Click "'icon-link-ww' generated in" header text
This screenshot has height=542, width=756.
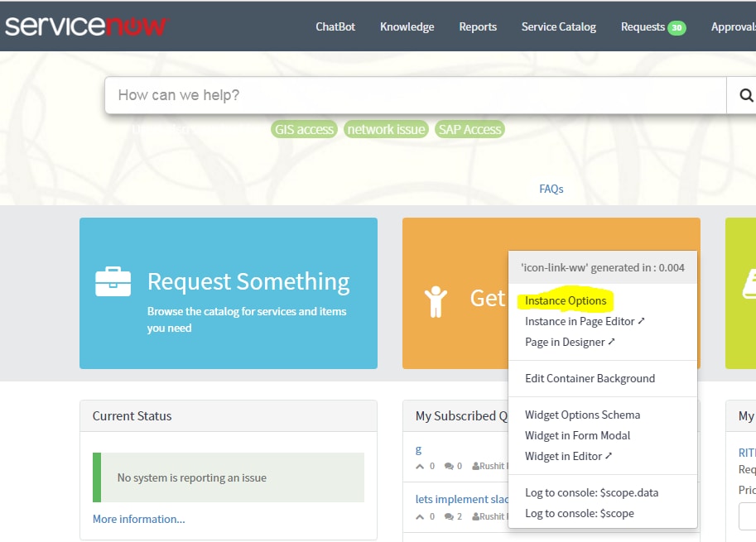pos(603,268)
